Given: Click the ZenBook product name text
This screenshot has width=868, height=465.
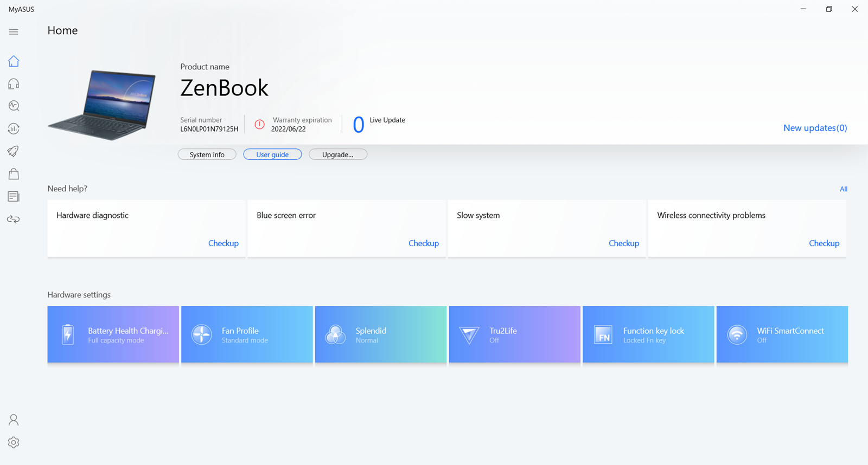Looking at the screenshot, I should point(224,88).
